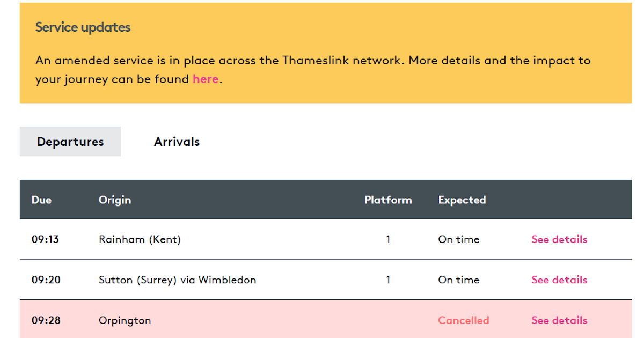Switch to the Arrivals tab
The height and width of the screenshot is (338, 644).
pyautogui.click(x=177, y=142)
